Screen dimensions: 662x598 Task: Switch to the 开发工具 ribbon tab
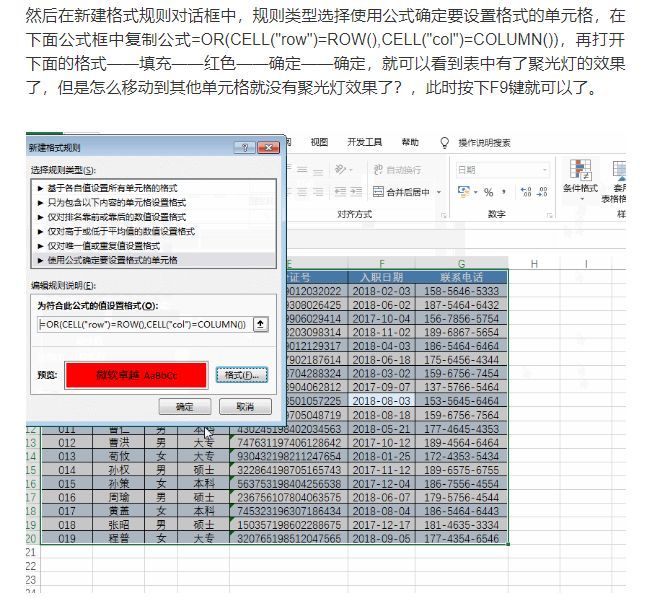364,142
